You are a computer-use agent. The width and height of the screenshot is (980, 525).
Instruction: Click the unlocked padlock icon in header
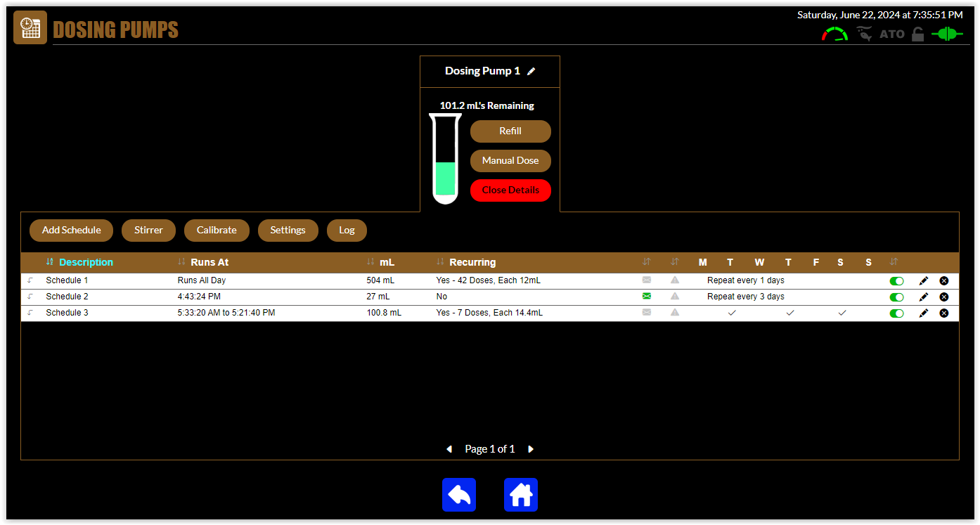(x=917, y=34)
